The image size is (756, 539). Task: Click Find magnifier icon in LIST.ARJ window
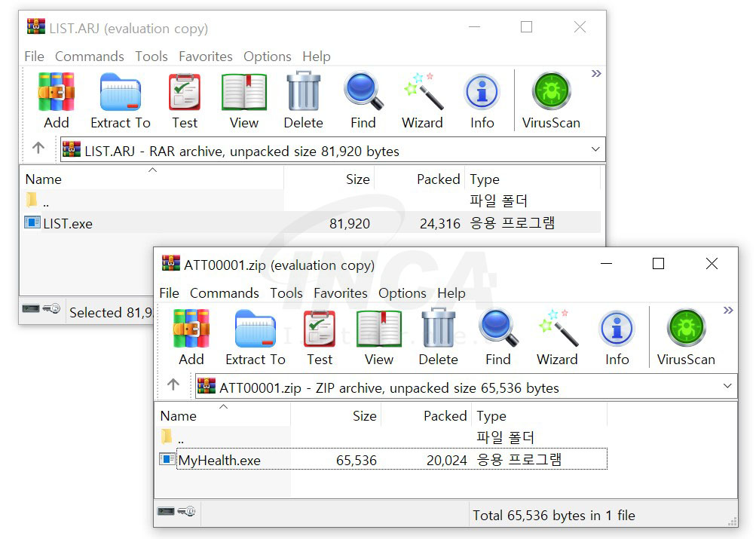tap(363, 91)
